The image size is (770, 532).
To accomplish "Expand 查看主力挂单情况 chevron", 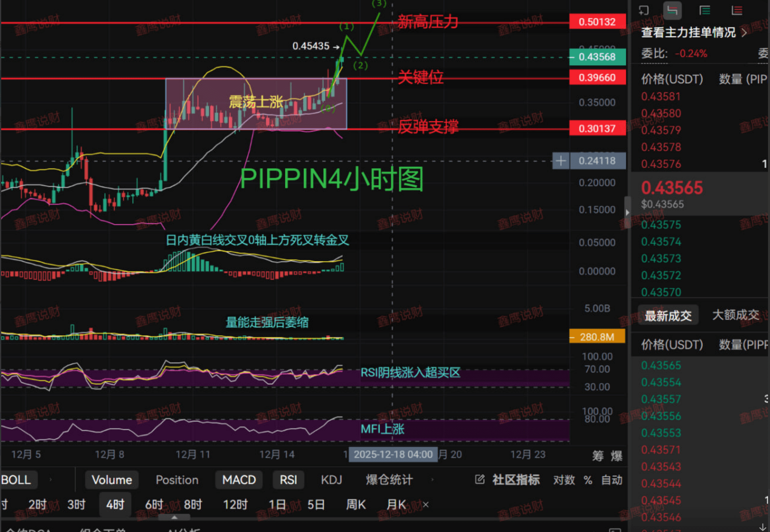I will pyautogui.click(x=744, y=33).
